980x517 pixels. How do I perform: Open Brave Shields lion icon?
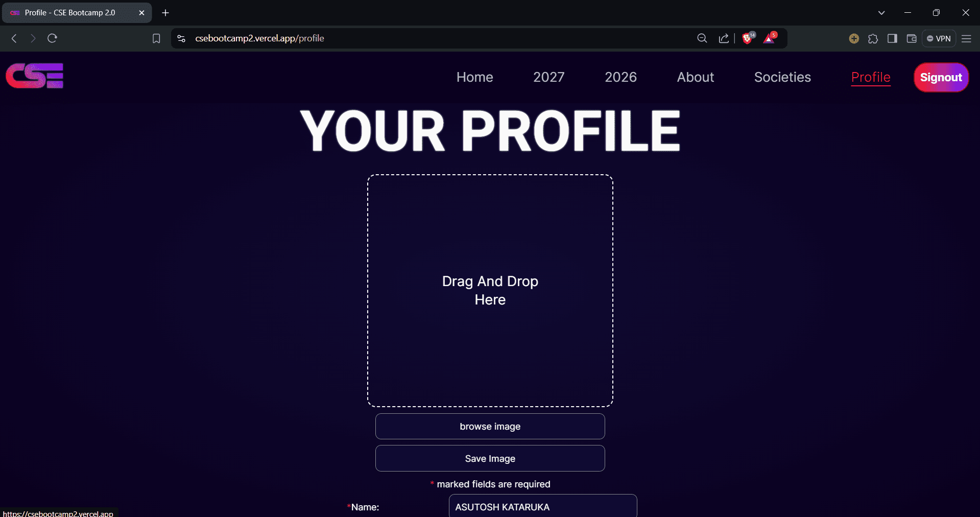tap(748, 38)
